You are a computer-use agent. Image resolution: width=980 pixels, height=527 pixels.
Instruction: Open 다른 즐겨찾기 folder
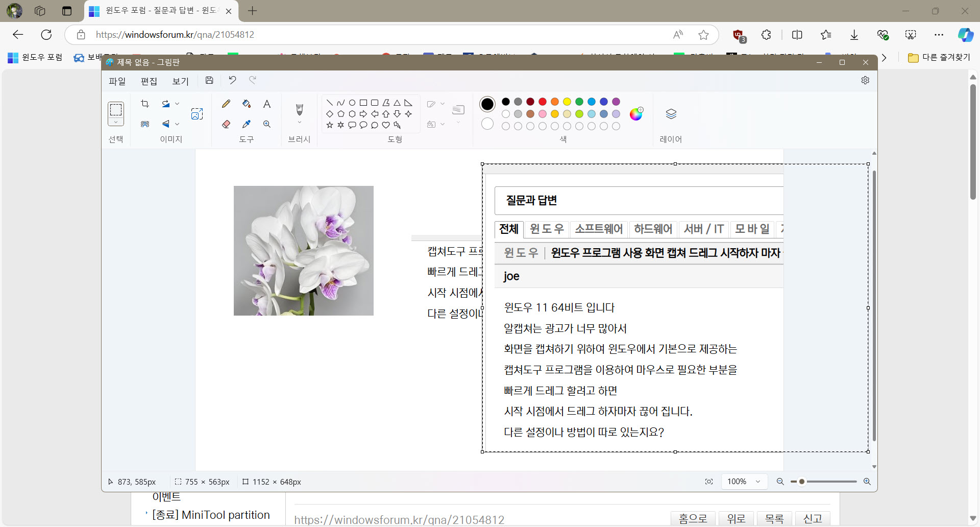[939, 58]
